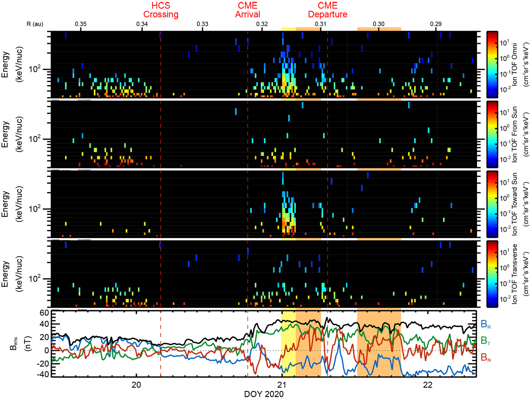Click the 0.32 radial distance tick label

(x=262, y=23)
